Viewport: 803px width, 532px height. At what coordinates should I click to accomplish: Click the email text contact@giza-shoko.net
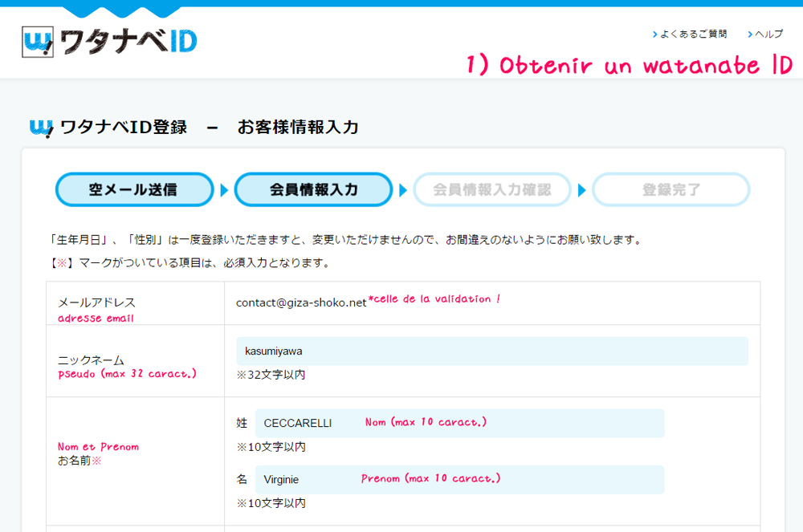click(301, 303)
